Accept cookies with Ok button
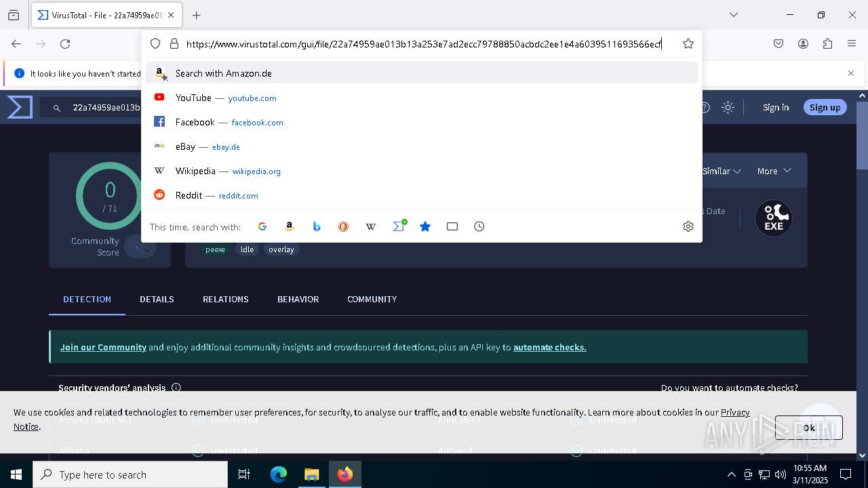The height and width of the screenshot is (488, 868). point(808,428)
